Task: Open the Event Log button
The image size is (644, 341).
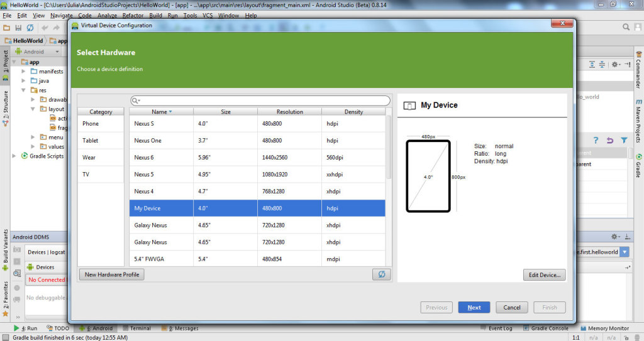Action: coord(497,328)
